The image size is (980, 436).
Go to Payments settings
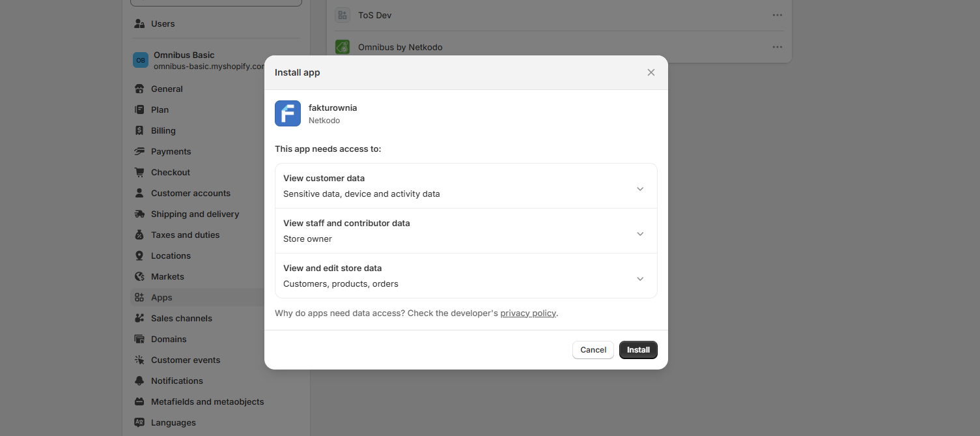pos(171,151)
